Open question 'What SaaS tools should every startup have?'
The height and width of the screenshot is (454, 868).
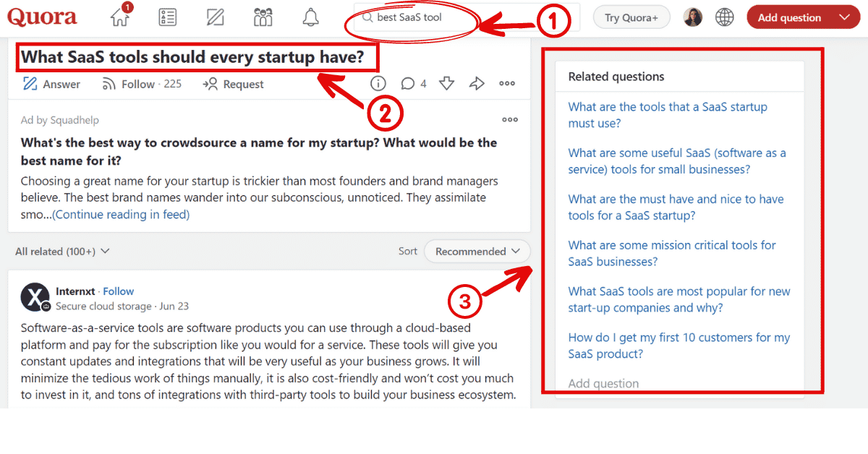192,57
